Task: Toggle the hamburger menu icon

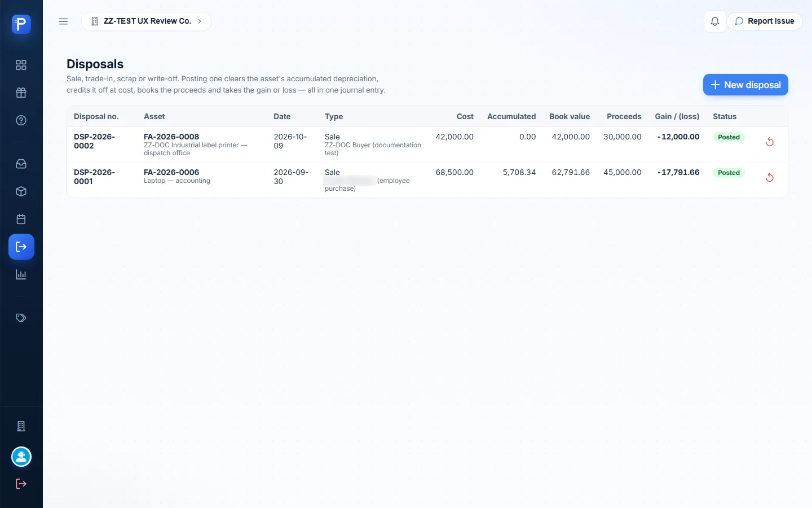Action: tap(63, 21)
